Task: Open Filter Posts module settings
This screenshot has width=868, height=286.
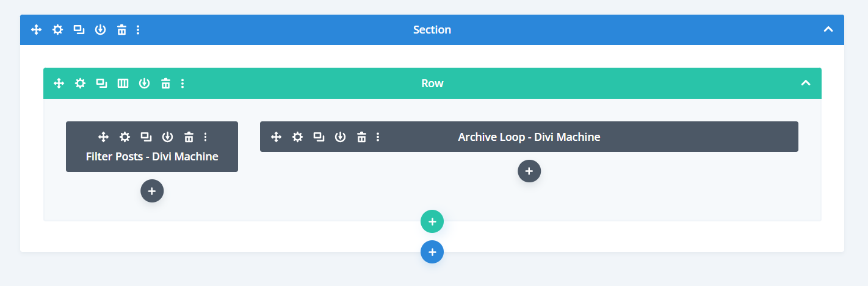Action: pos(125,137)
